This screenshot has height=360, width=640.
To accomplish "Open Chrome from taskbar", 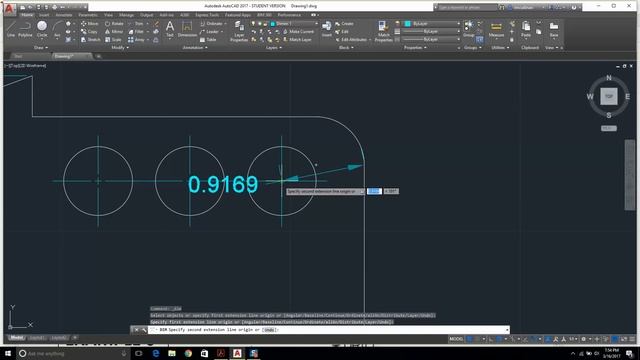I will tap(188, 353).
